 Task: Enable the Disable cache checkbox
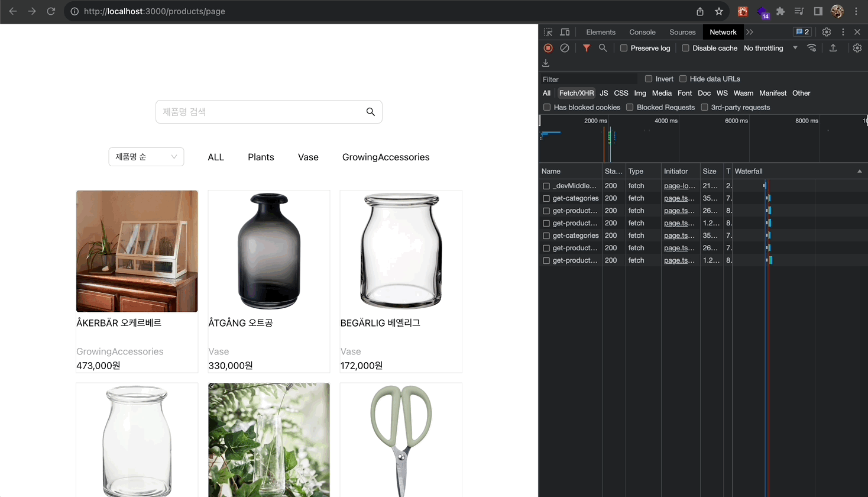tap(685, 48)
